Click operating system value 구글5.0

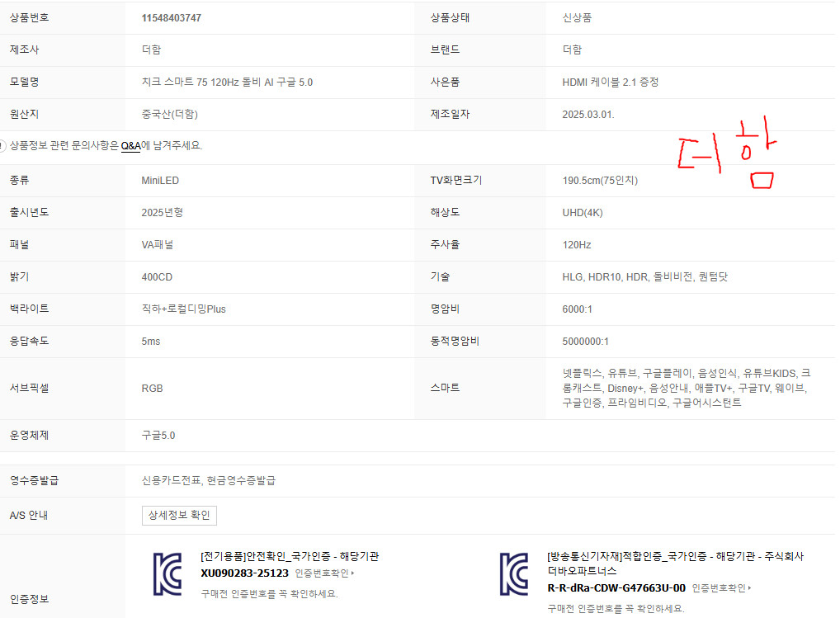[158, 436]
